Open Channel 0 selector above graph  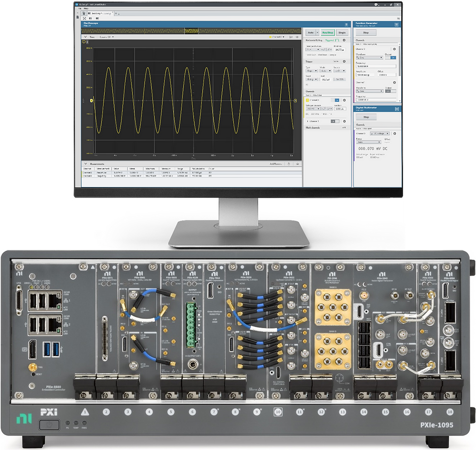tap(277, 37)
